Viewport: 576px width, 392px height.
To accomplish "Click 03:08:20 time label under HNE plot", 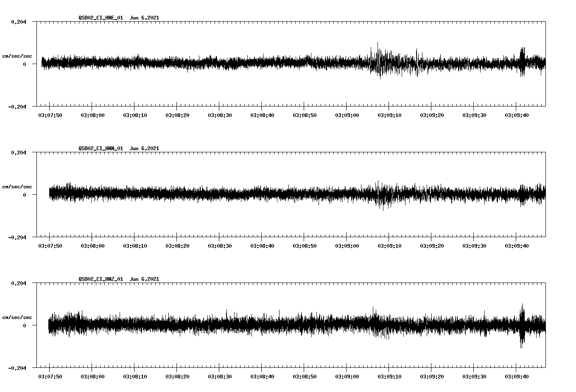I will point(177,115).
